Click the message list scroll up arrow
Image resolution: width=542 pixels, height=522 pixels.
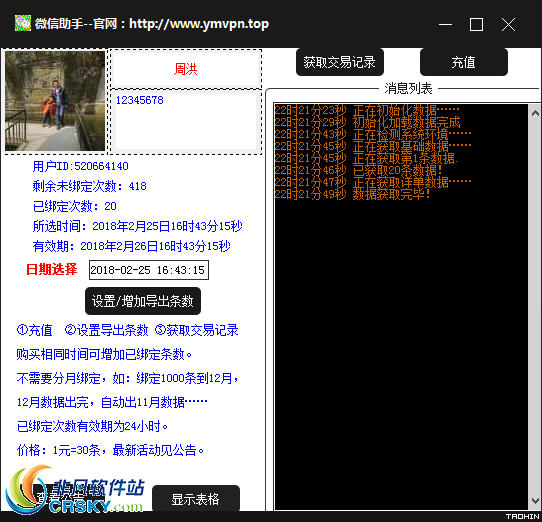(535, 113)
